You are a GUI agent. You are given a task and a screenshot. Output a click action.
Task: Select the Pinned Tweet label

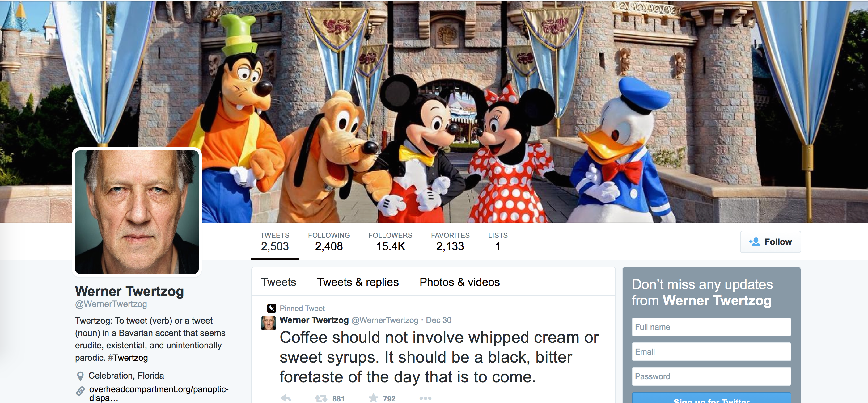pyautogui.click(x=302, y=309)
